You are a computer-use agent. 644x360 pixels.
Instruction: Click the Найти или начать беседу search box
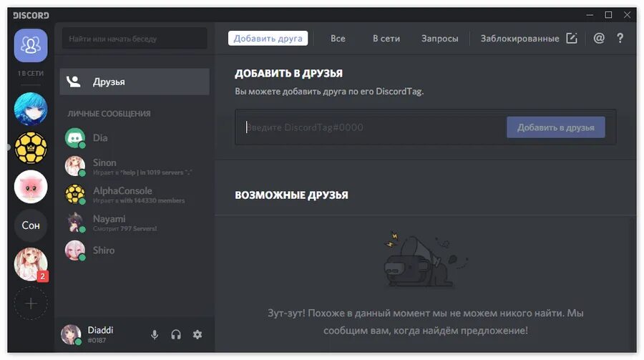point(135,39)
